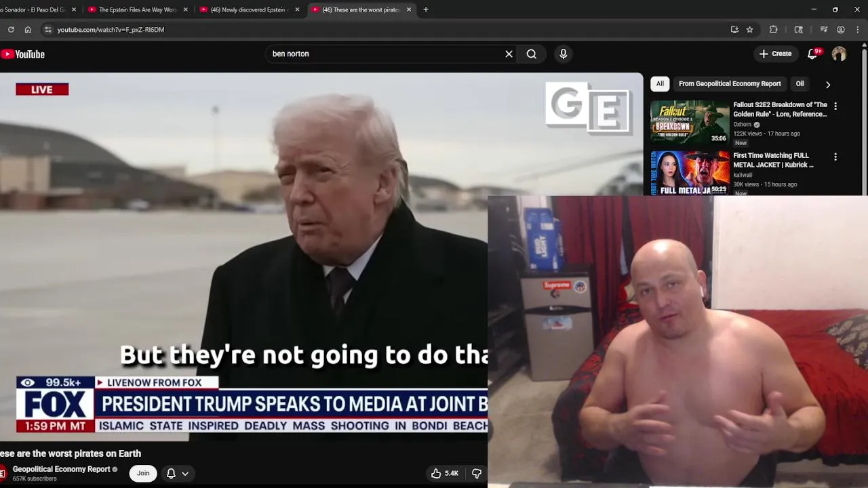Submit the search with the magnifier button
The width and height of the screenshot is (868, 488).
(x=532, y=54)
